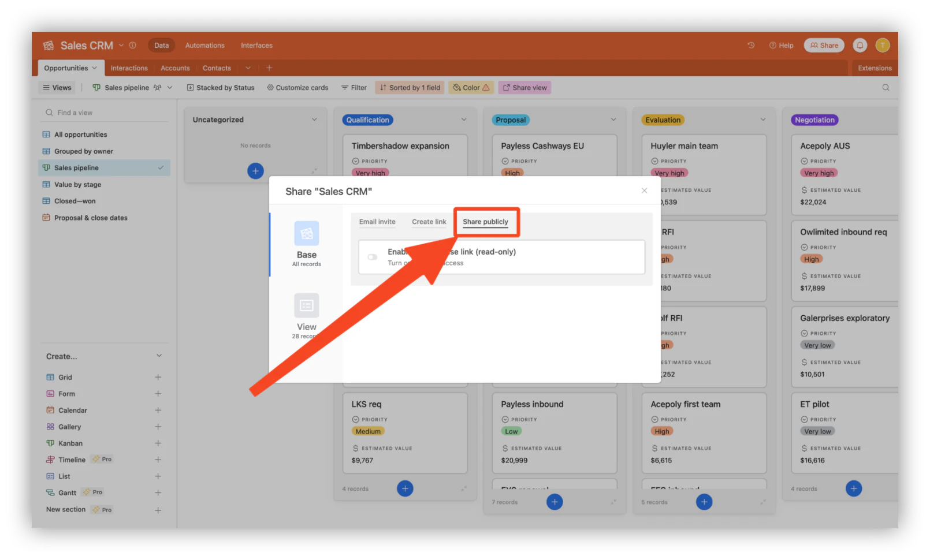The image size is (930, 560).
Task: Open the Create link tab
Action: pyautogui.click(x=429, y=222)
